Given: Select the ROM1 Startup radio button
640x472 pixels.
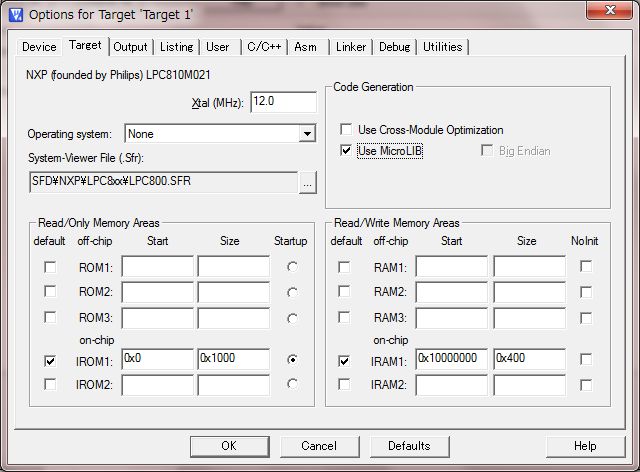Looking at the screenshot, I should coord(292,267).
